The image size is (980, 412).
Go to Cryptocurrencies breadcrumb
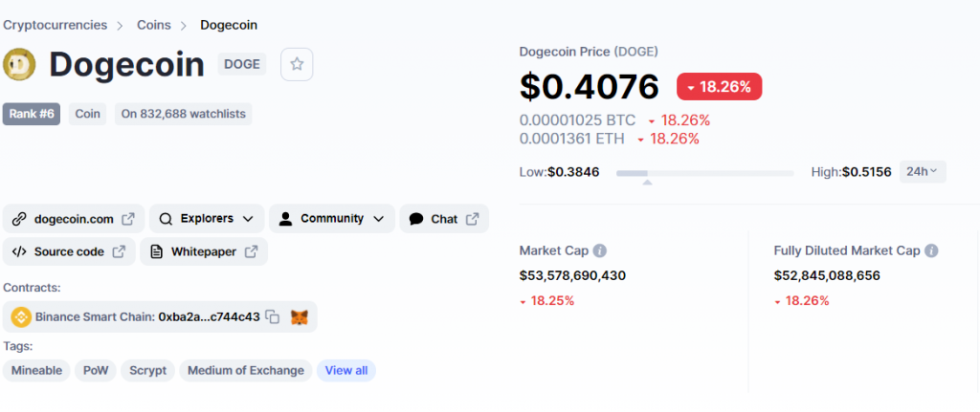tap(55, 25)
